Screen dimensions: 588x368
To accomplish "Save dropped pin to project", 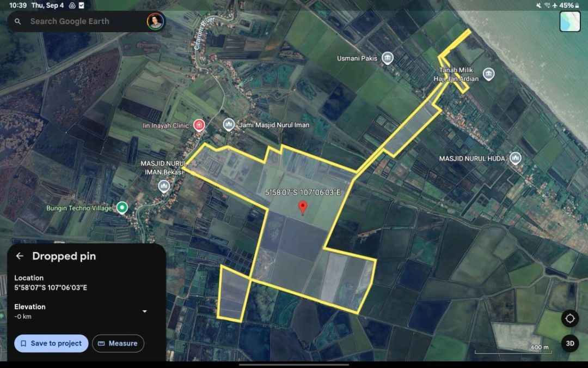I will pos(51,343).
